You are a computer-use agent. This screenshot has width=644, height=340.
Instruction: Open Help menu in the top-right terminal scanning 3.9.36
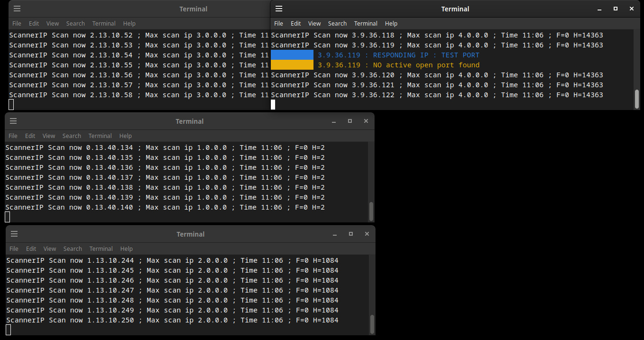(x=391, y=23)
